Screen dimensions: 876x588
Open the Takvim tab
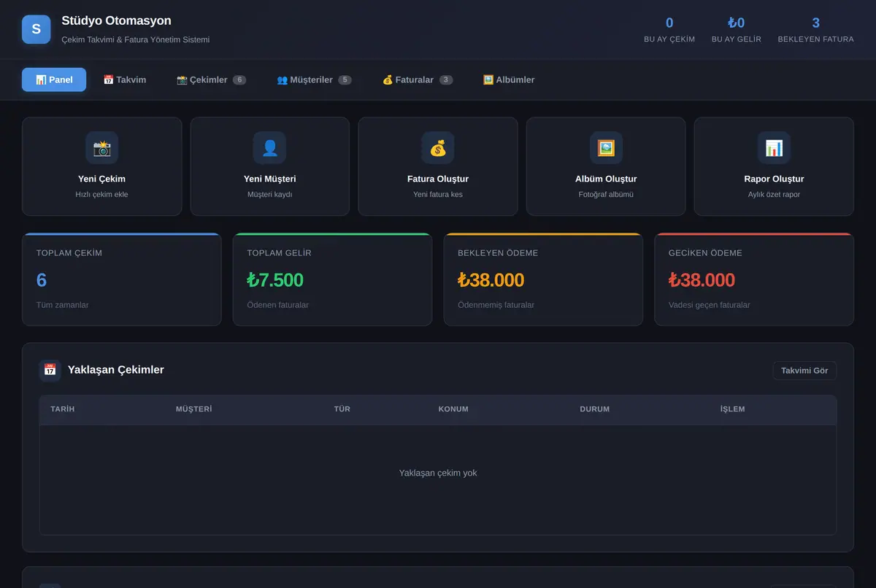click(x=125, y=80)
